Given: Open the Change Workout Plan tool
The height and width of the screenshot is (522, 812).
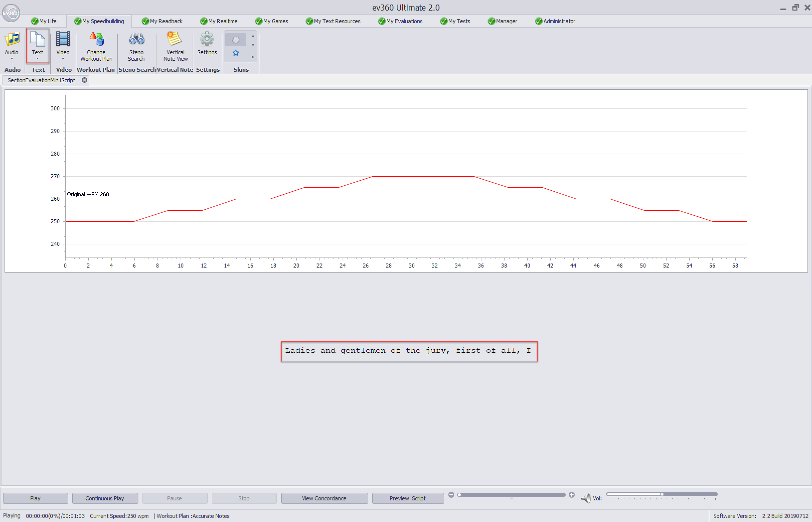Looking at the screenshot, I should point(96,46).
